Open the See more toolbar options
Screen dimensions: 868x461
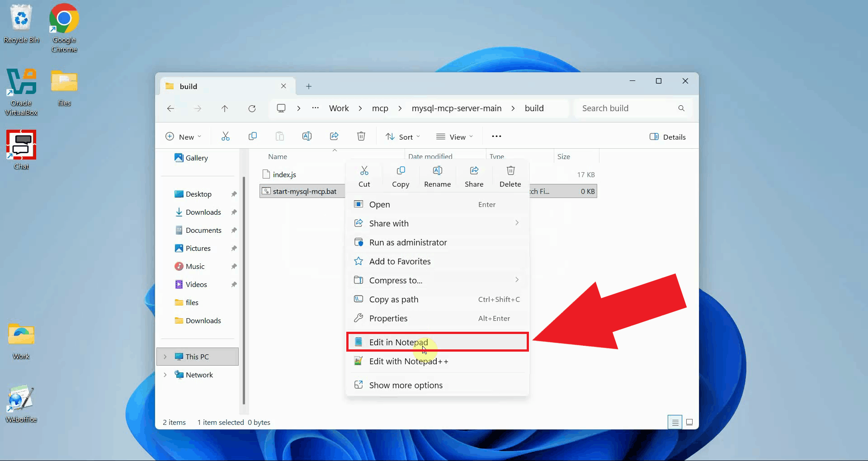pyautogui.click(x=496, y=136)
